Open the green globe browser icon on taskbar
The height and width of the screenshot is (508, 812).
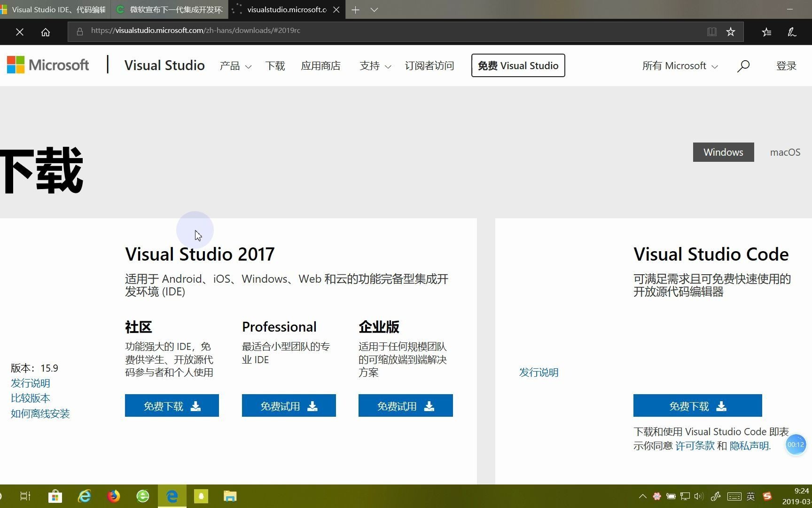pos(143,496)
